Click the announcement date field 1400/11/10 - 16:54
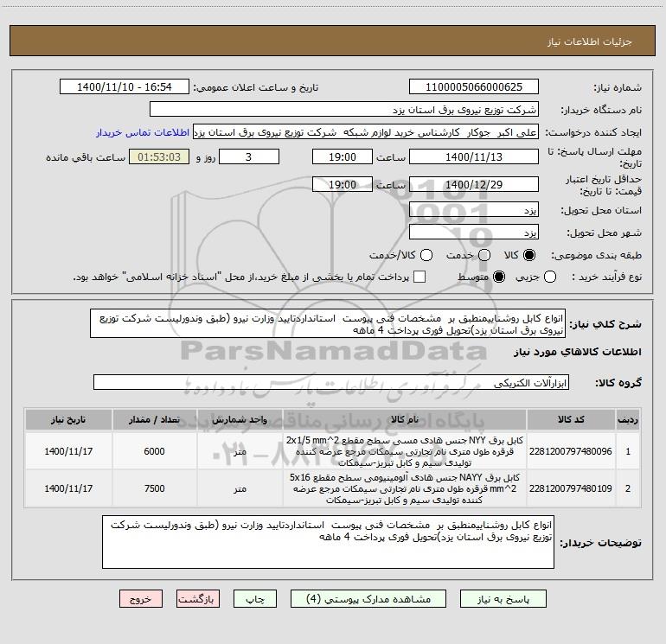The image size is (666, 644). point(125,87)
